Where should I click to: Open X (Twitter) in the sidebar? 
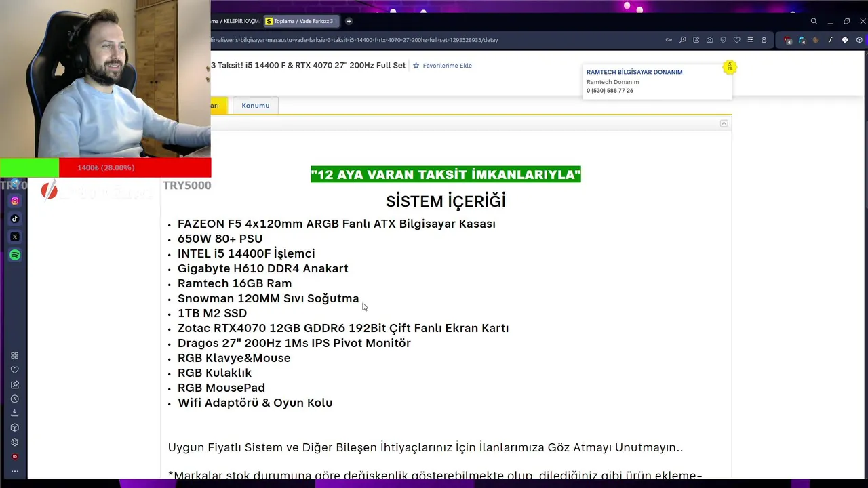(15, 237)
